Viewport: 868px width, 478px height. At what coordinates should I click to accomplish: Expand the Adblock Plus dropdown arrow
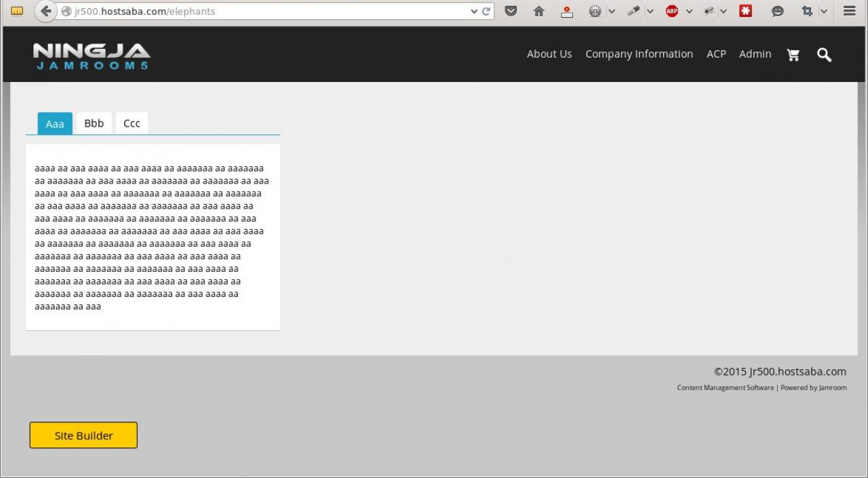pos(689,11)
